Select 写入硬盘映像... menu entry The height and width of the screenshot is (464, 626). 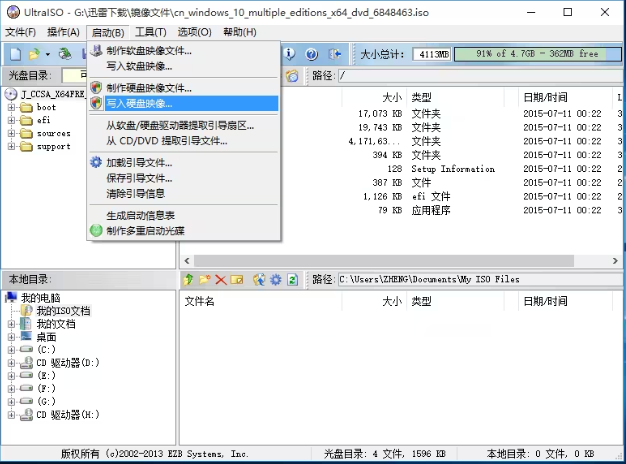coord(183,103)
